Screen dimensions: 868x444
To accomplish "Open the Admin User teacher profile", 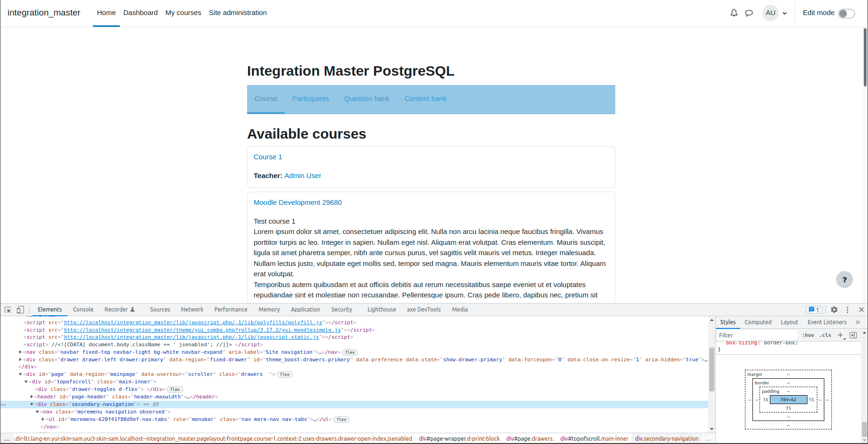I will pyautogui.click(x=303, y=176).
